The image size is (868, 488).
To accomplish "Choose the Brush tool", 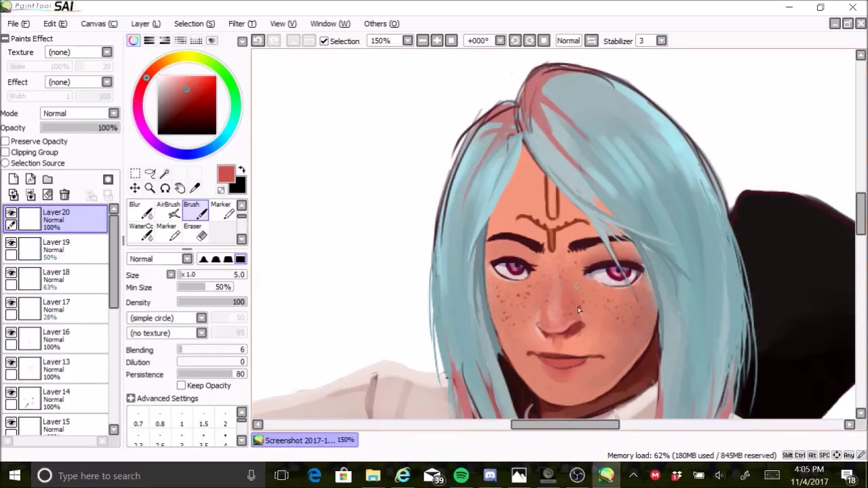I will (195, 211).
